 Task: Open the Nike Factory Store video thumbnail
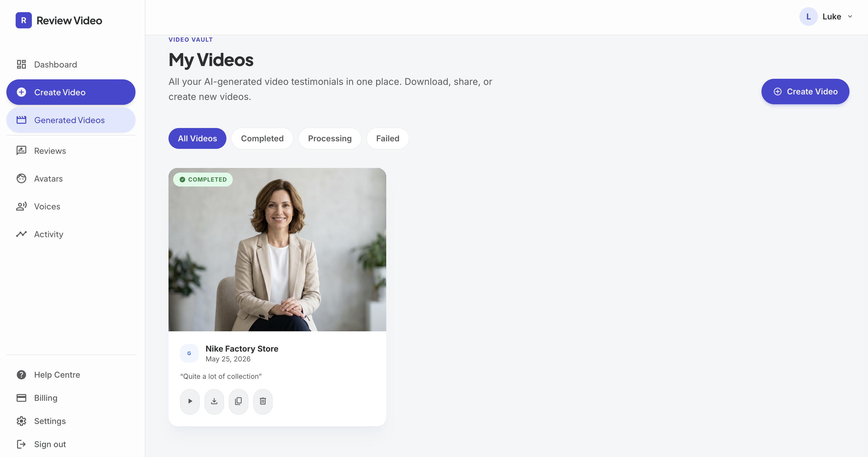click(x=277, y=250)
